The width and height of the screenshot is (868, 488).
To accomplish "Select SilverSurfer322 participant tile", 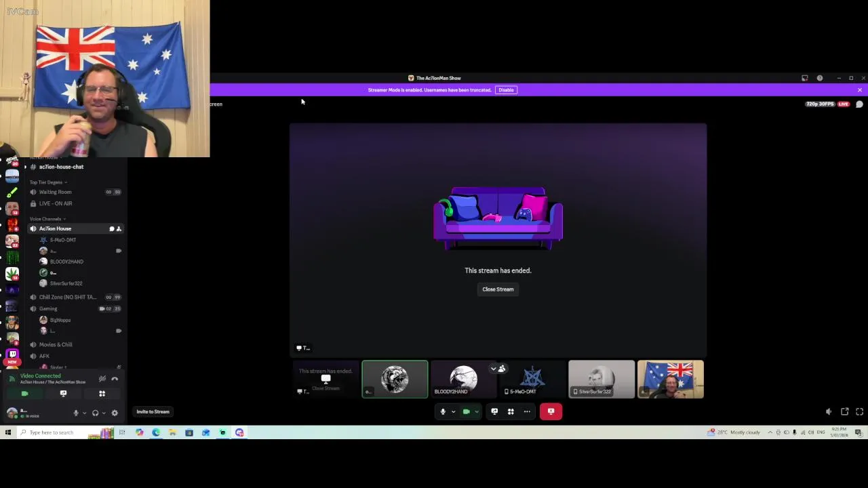I will [x=601, y=380].
